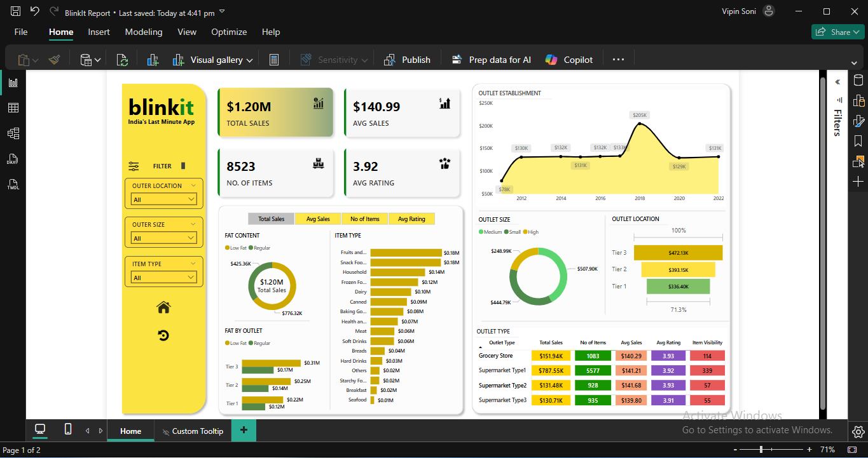Expand the Visual gallery dropdown
The height and width of the screenshot is (458, 868).
coord(249,59)
